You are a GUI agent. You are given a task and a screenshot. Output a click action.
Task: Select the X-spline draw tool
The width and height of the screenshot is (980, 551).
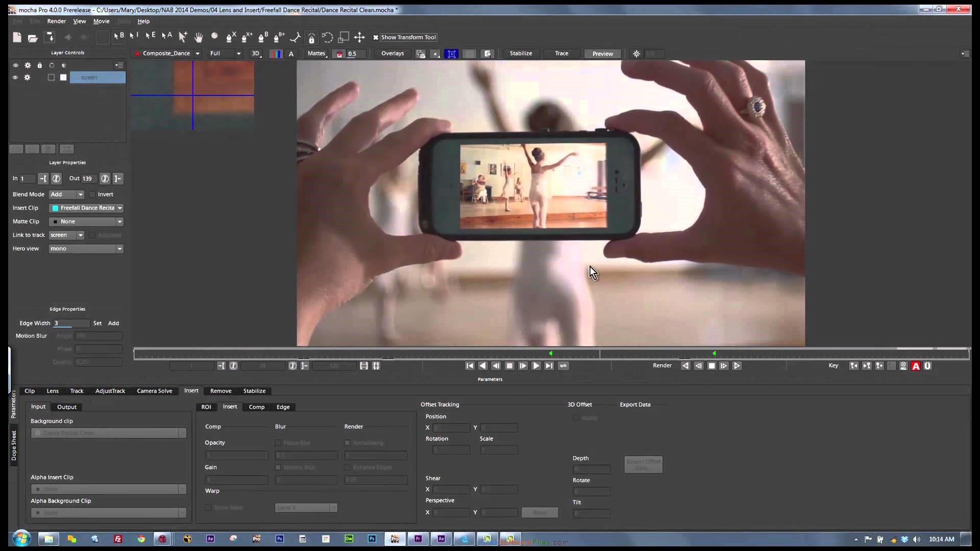230,37
